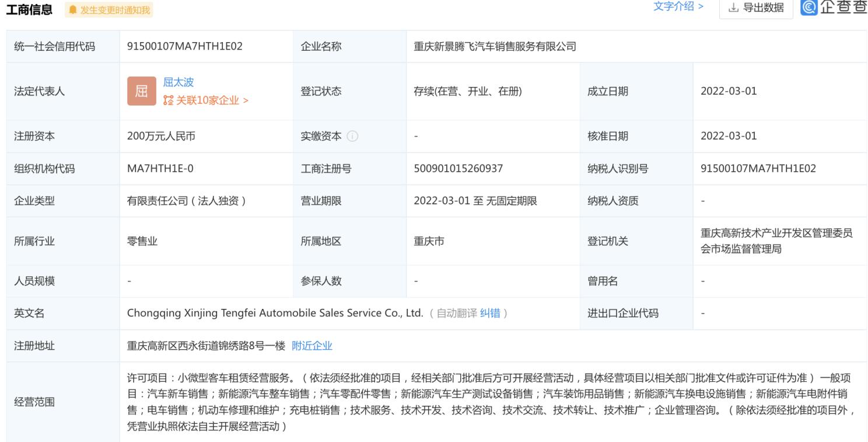Click organization code MA7HTH1E-0

[x=160, y=169]
